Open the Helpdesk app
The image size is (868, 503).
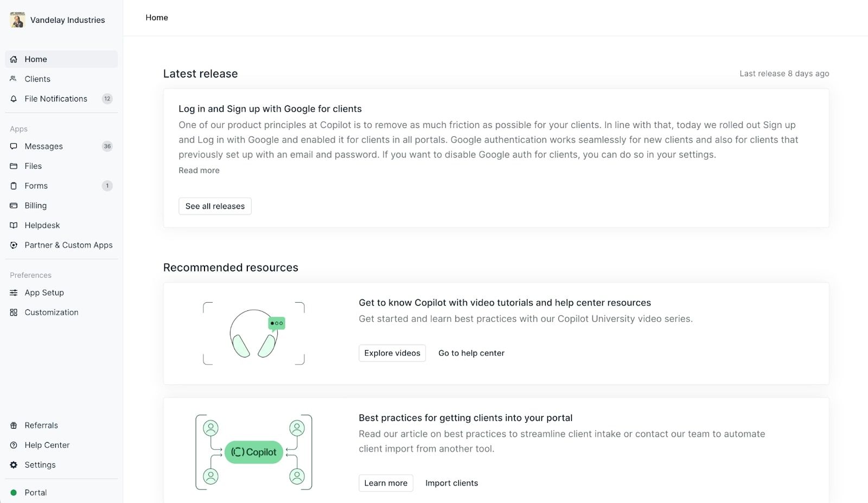pyautogui.click(x=42, y=225)
